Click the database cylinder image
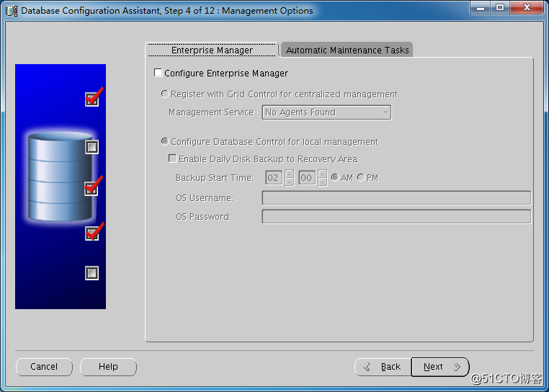Image resolution: width=549 pixels, height=392 pixels. [61, 177]
